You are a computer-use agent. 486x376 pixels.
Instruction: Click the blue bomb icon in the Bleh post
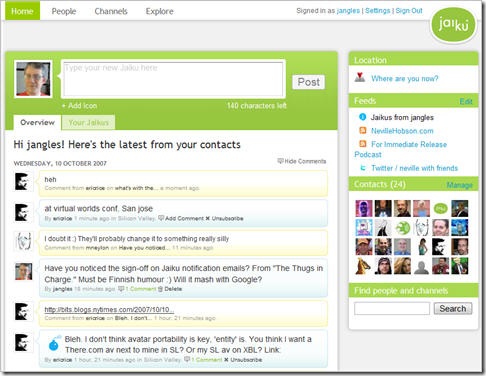54,344
